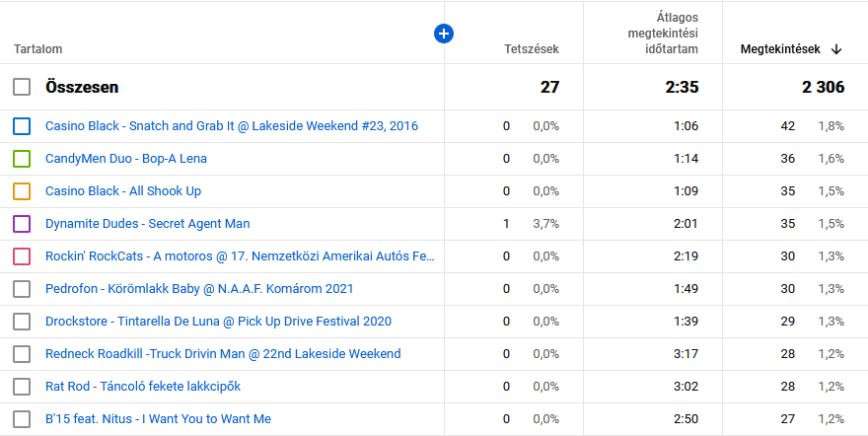The width and height of the screenshot is (868, 436).
Task: Click the descending sort arrow next to Megtekintések
Action: [836, 49]
